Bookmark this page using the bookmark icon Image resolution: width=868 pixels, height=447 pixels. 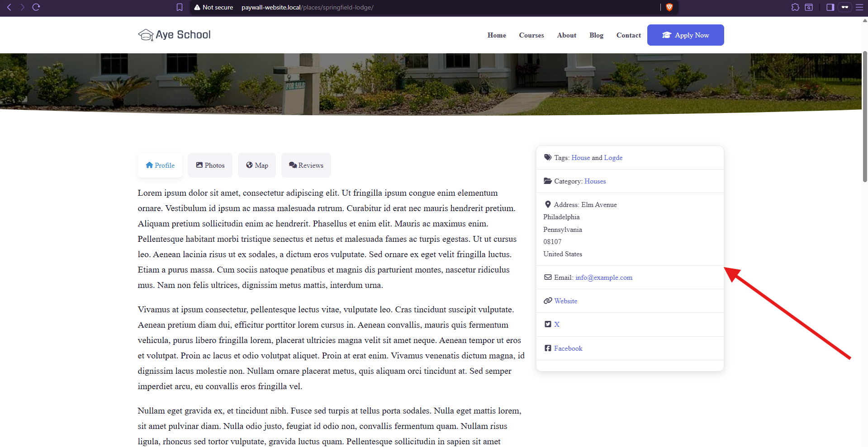pos(180,7)
